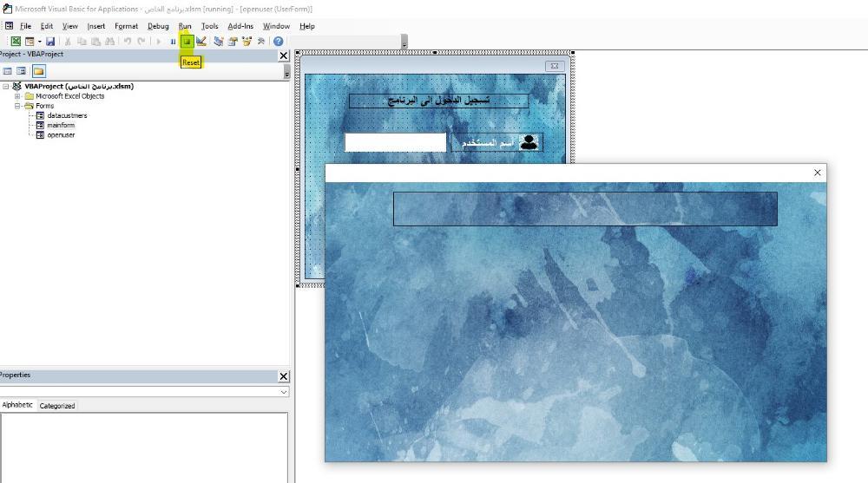Toggle Design Mode icon in the toolbar

201,42
